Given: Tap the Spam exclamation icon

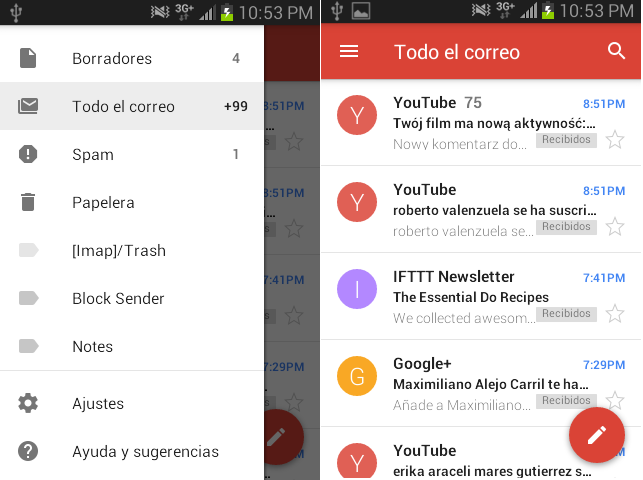Looking at the screenshot, I should pyautogui.click(x=28, y=154).
